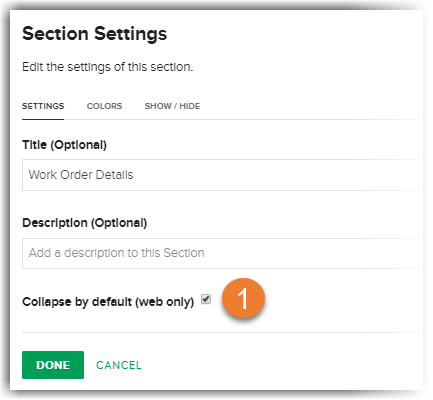Viewport: 433px width, 400px height.
Task: Toggle the Collapse by default checkbox
Action: pyautogui.click(x=206, y=299)
